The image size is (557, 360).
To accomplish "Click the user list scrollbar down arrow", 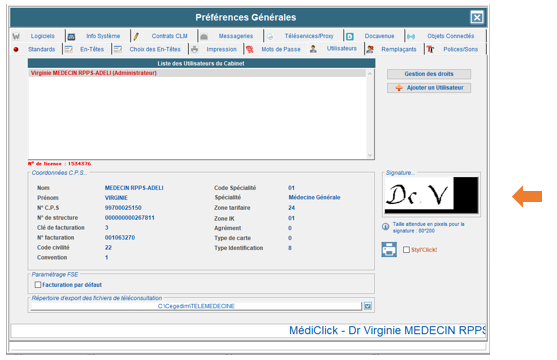I will coord(370,155).
